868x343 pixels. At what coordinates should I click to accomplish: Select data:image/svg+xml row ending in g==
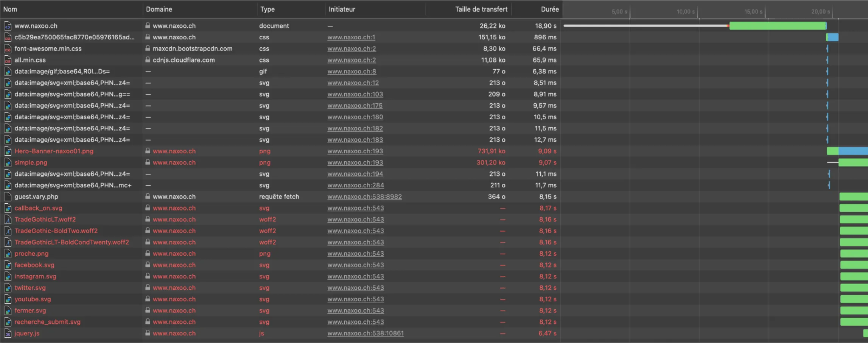72,94
